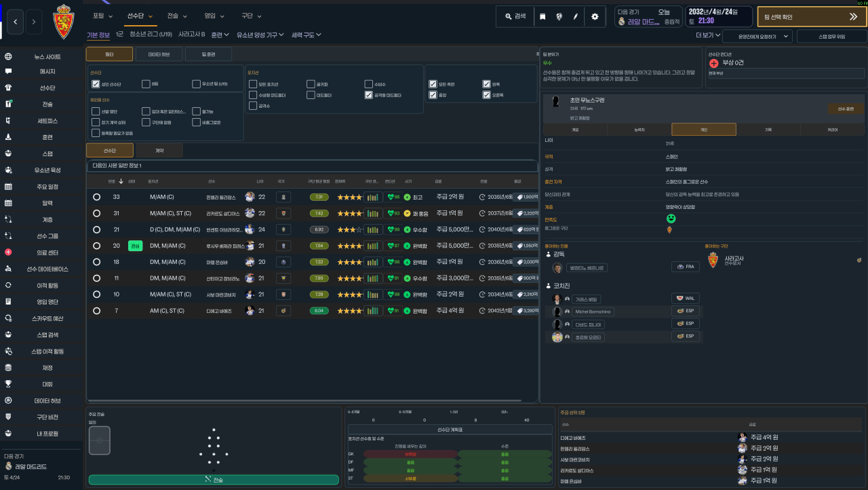Open 세트피스 in the sidebar
868x490 pixels.
pos(47,121)
